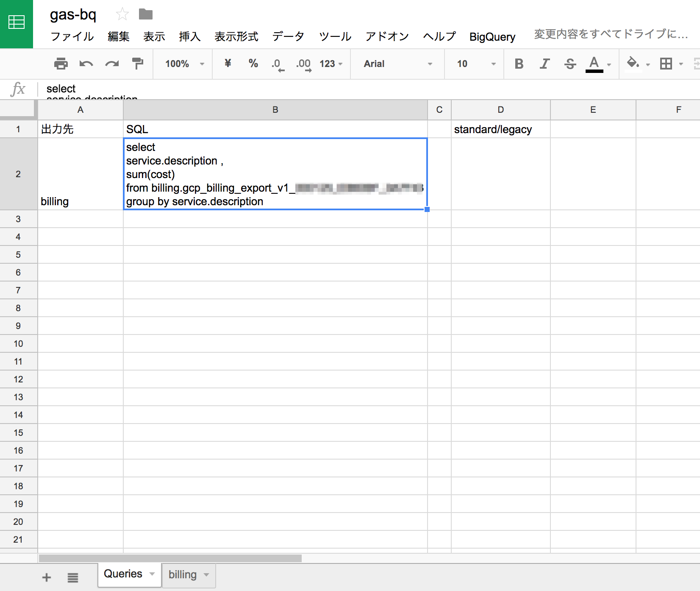
Task: Open the Arial font dropdown
Action: [398, 64]
